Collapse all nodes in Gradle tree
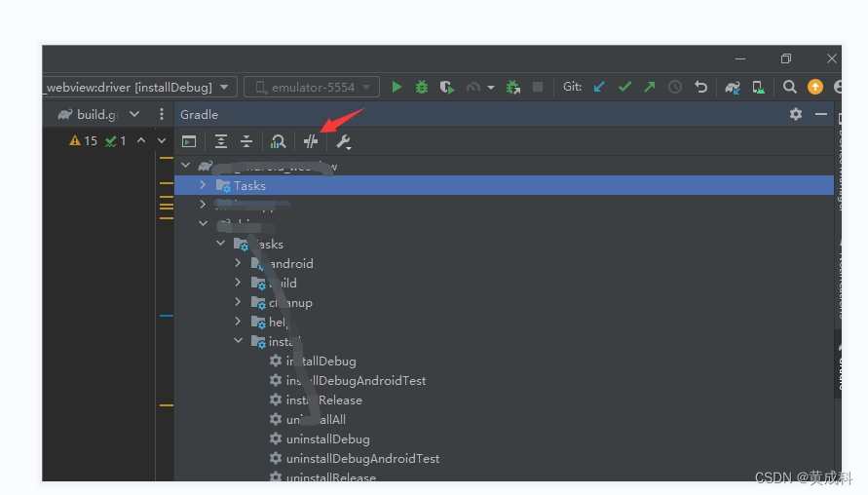868x495 pixels. (x=246, y=141)
